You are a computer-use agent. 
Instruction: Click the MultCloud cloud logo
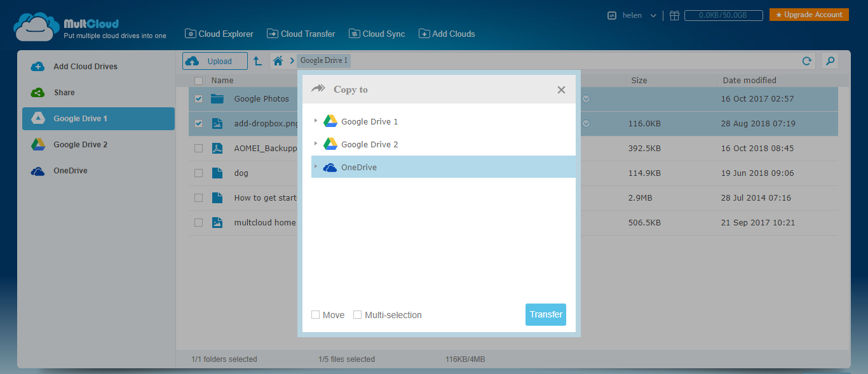coord(37,26)
